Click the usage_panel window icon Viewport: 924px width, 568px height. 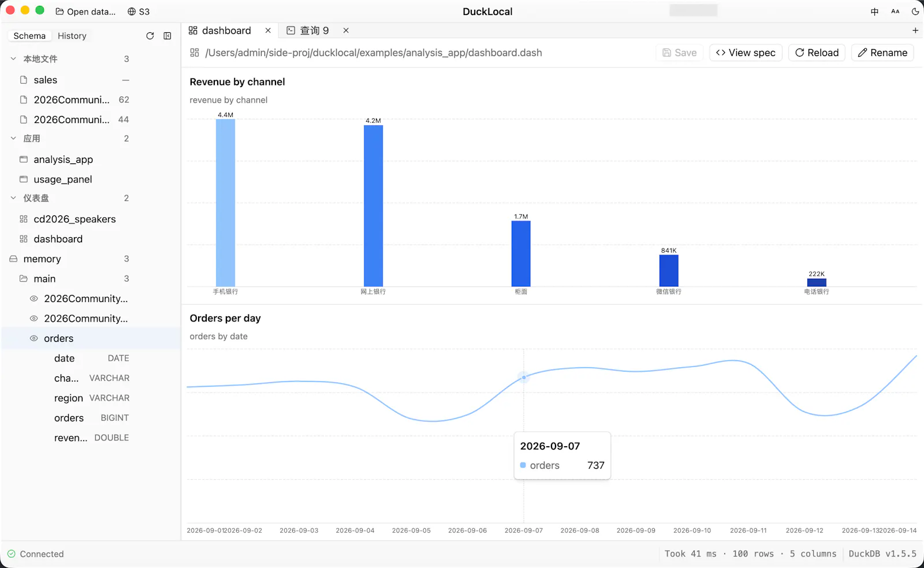coord(24,179)
